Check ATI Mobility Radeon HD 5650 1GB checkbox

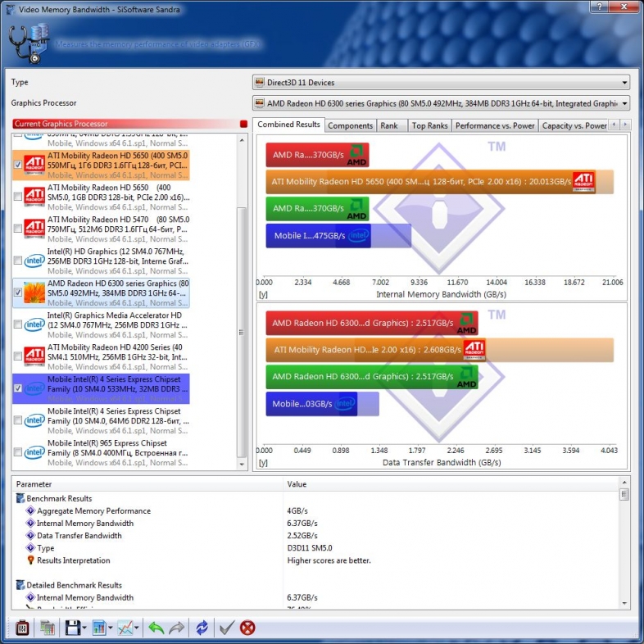coord(18,197)
